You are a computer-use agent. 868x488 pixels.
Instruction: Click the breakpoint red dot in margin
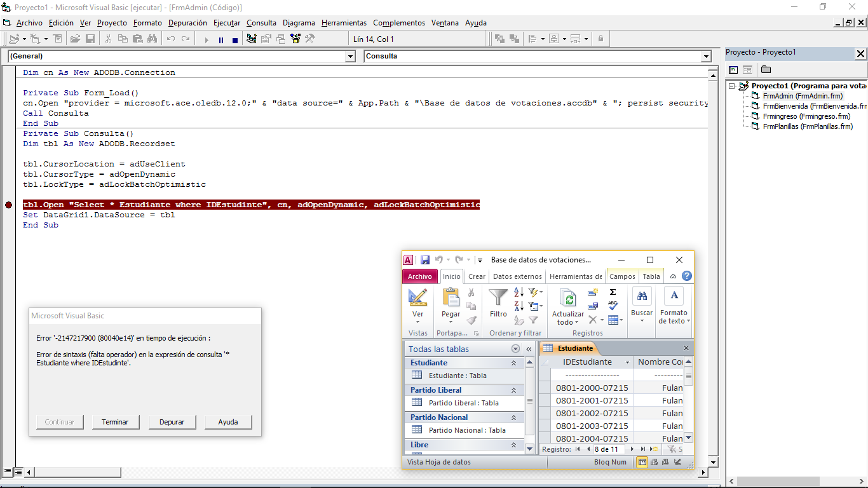tap(8, 205)
